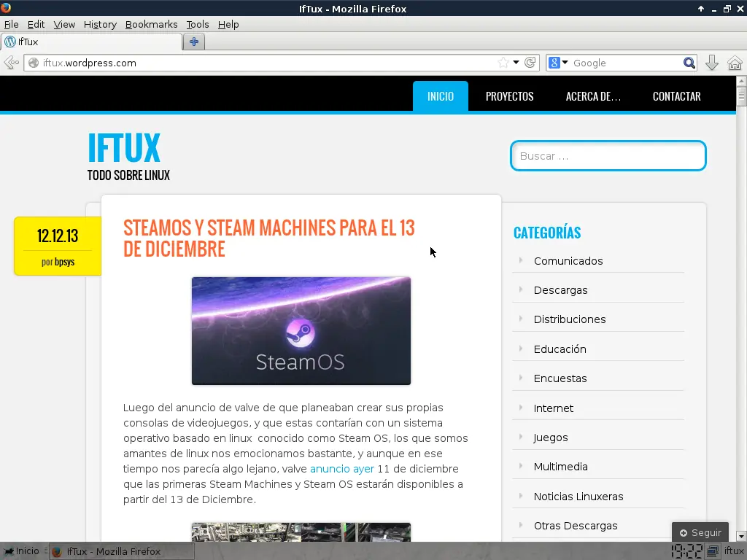Viewport: 747px width, 560px height.
Task: Click the IfTux - Mozilla Firefox taskbar button
Action: coord(122,551)
